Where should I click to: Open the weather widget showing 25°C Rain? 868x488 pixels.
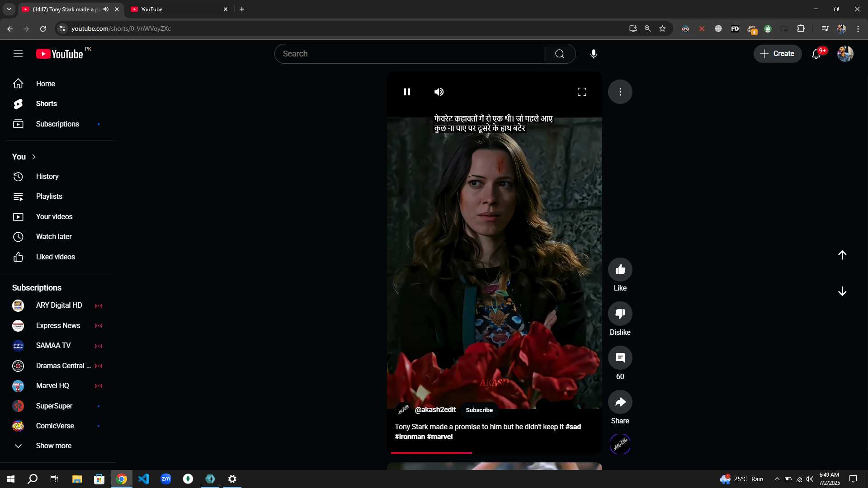742,479
